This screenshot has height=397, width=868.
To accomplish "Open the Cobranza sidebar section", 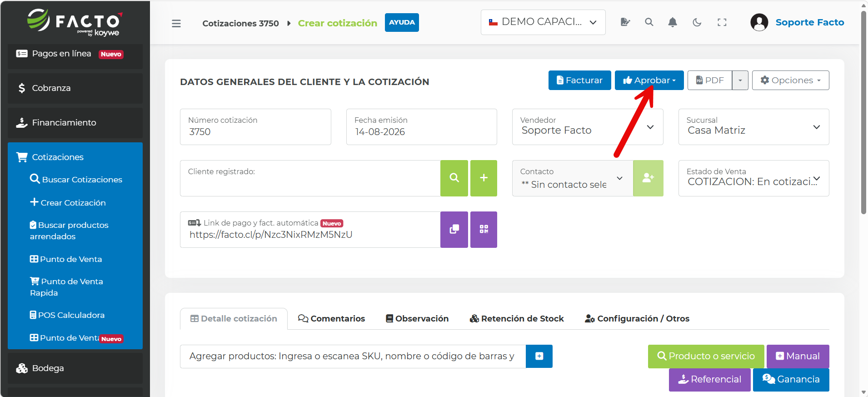I will [x=75, y=88].
